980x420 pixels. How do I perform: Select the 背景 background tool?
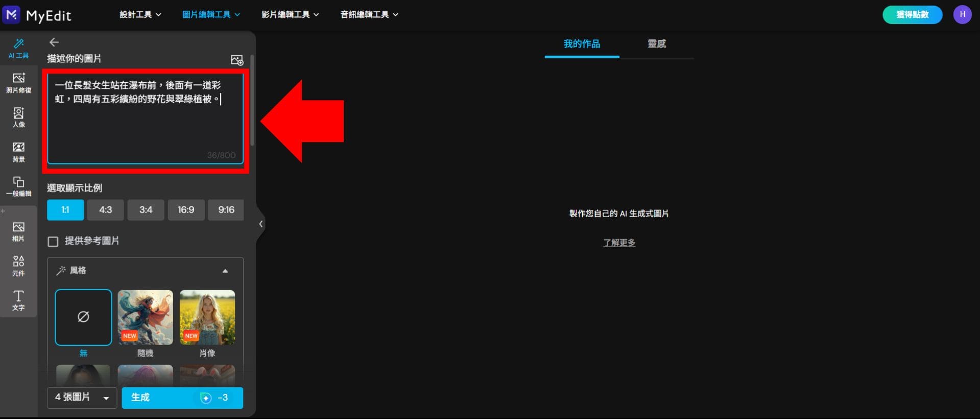[18, 152]
